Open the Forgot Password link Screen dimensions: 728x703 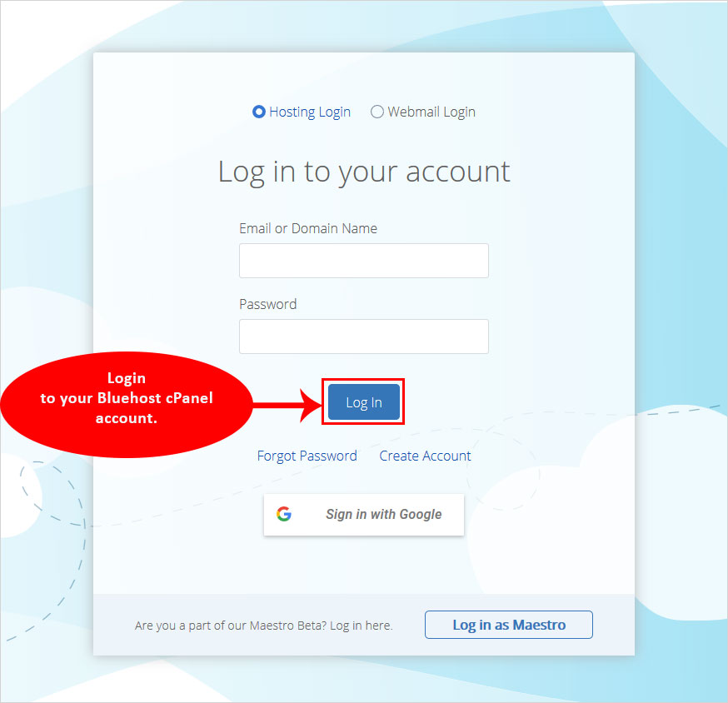[307, 456]
